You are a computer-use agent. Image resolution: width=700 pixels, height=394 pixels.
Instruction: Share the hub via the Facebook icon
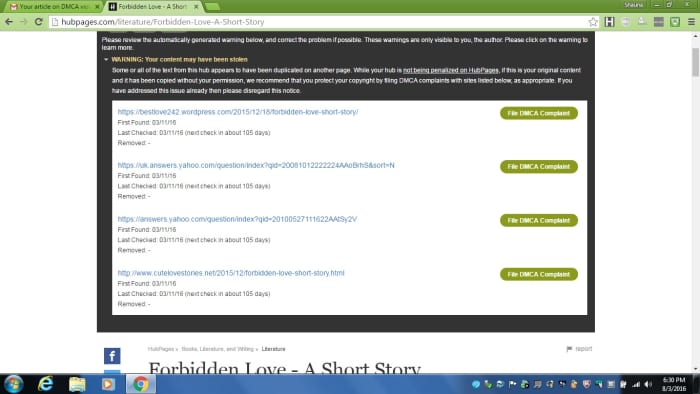112,356
